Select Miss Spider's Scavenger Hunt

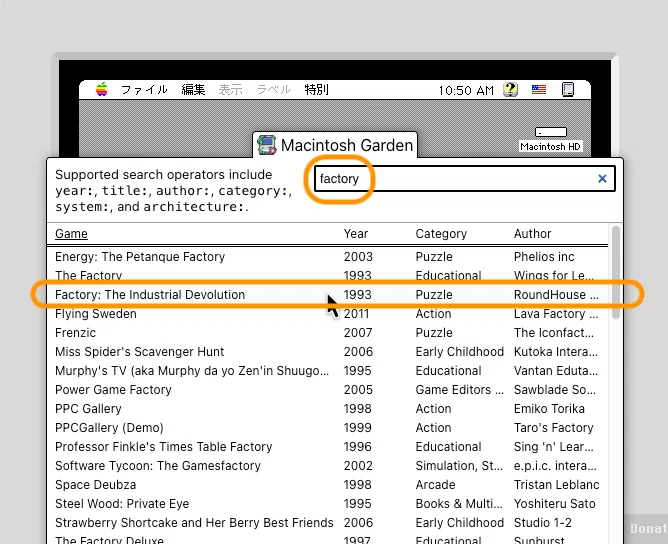tap(327, 351)
